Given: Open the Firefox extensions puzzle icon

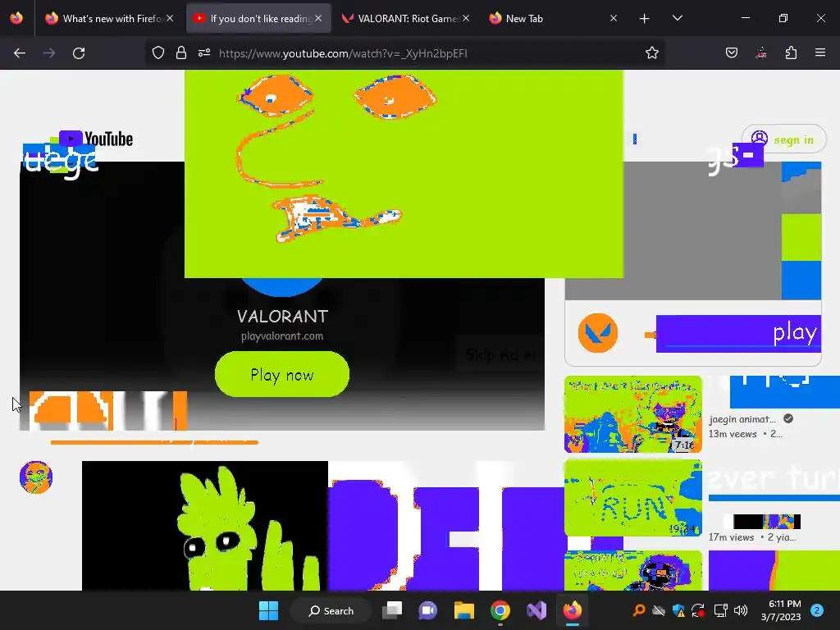Looking at the screenshot, I should [x=791, y=52].
